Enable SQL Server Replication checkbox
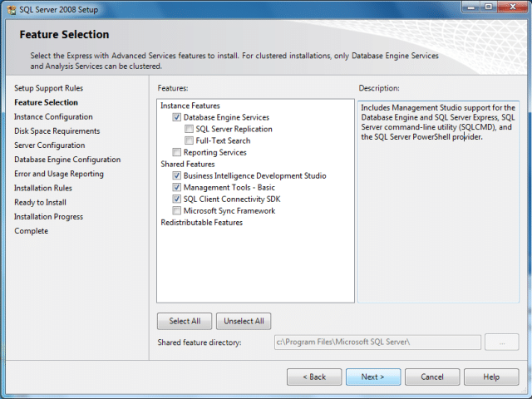532x399 pixels. [x=189, y=129]
